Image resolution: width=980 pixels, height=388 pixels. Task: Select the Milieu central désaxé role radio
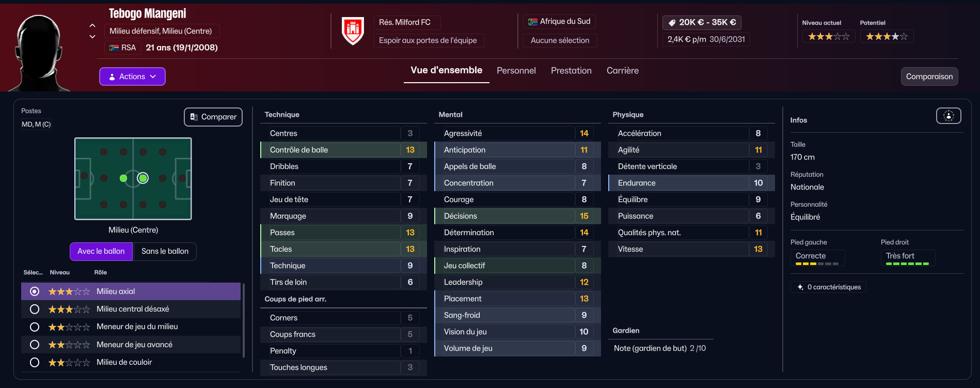pyautogui.click(x=35, y=309)
